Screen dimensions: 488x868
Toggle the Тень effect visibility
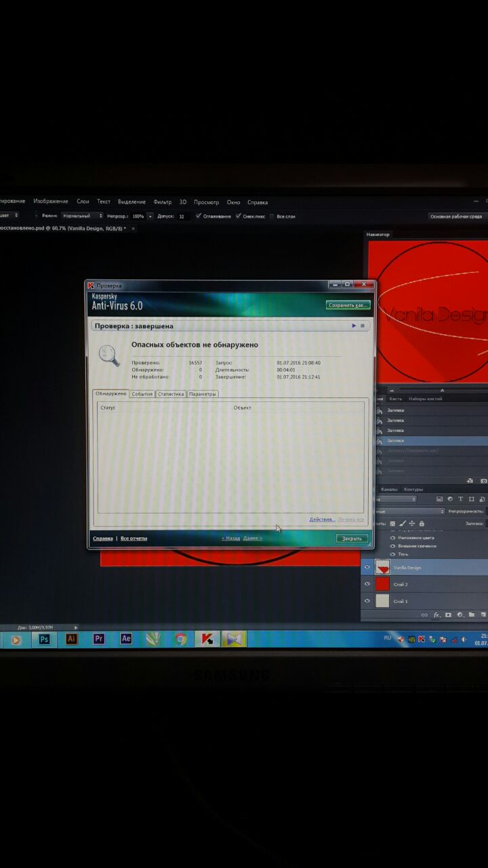[392, 554]
